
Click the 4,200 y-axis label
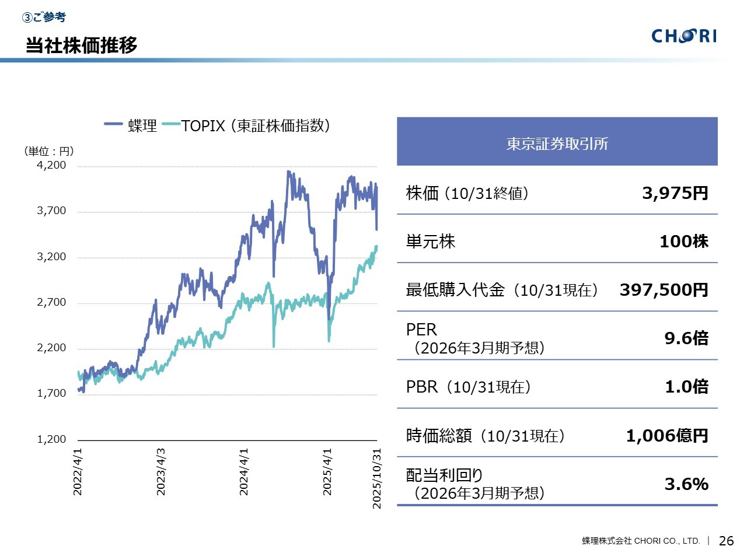(x=51, y=165)
